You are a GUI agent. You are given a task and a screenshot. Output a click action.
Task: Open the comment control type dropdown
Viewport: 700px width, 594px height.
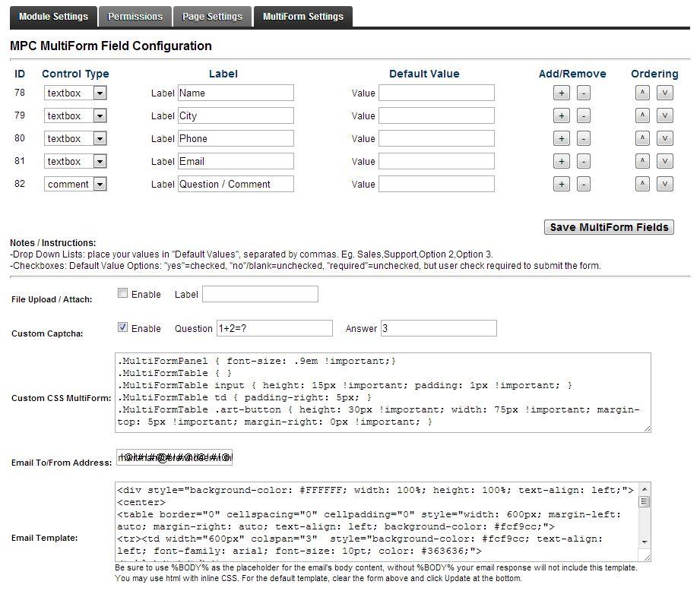pyautogui.click(x=75, y=184)
